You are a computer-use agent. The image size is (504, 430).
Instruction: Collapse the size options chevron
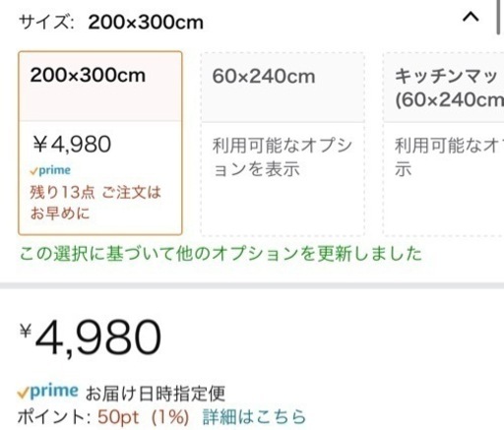coord(471,17)
